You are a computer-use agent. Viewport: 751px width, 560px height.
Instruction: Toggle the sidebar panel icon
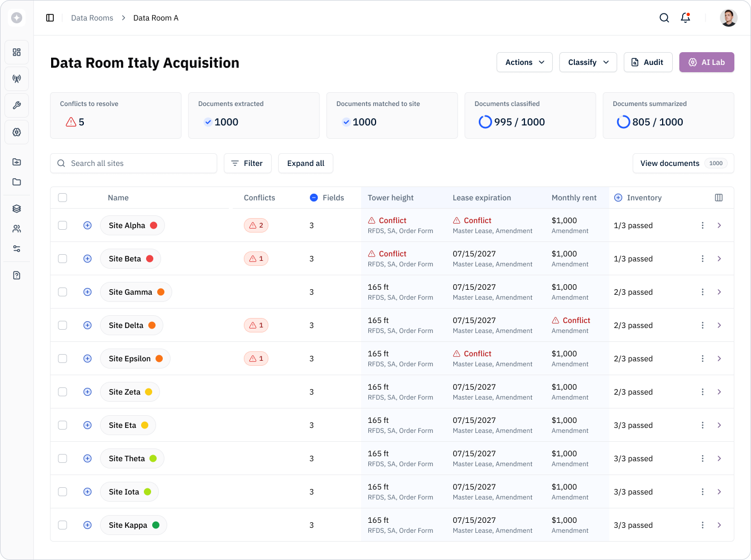pyautogui.click(x=50, y=18)
